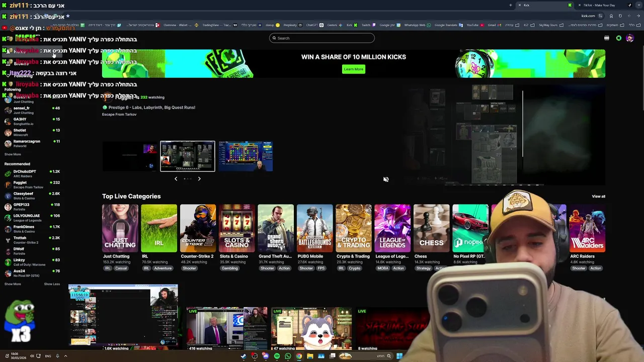Click the green Kick icon in header right
Image resolution: width=644 pixels, height=362 pixels.
pos(619,38)
